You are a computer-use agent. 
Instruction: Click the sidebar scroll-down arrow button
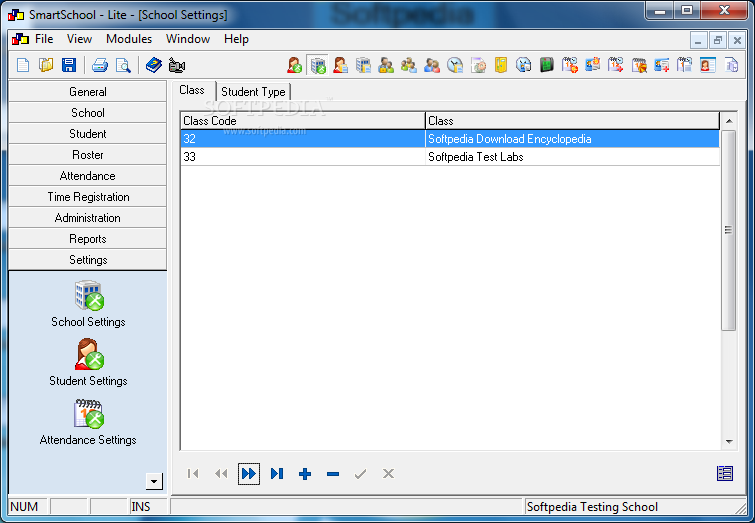(x=154, y=481)
